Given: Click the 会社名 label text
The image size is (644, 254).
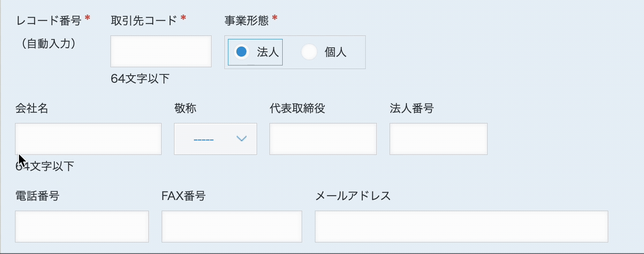Looking at the screenshot, I should coord(31,108).
